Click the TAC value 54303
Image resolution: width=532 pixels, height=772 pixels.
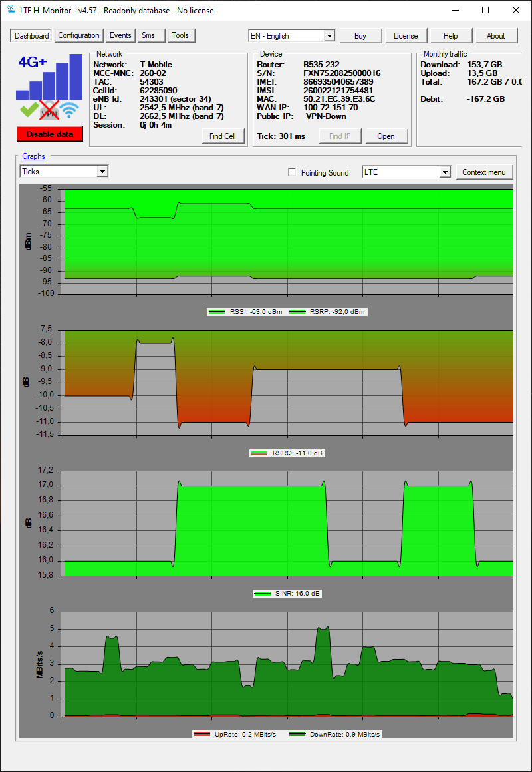[152, 82]
